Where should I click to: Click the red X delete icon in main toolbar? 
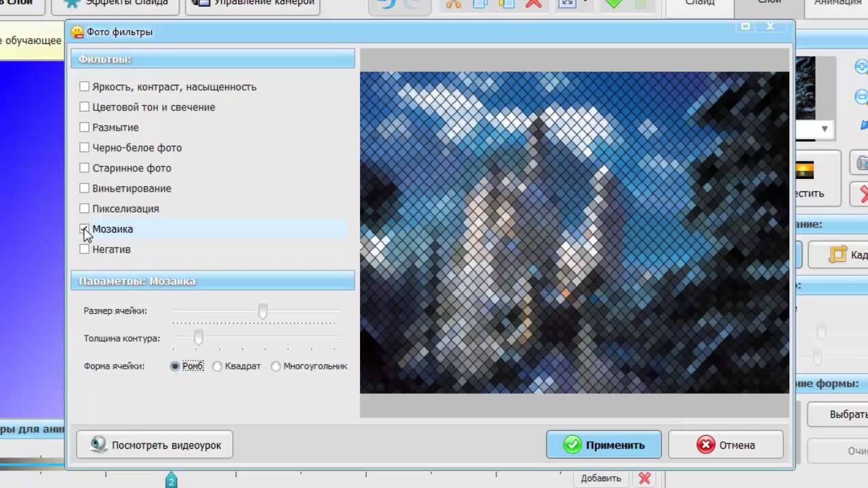click(x=534, y=3)
